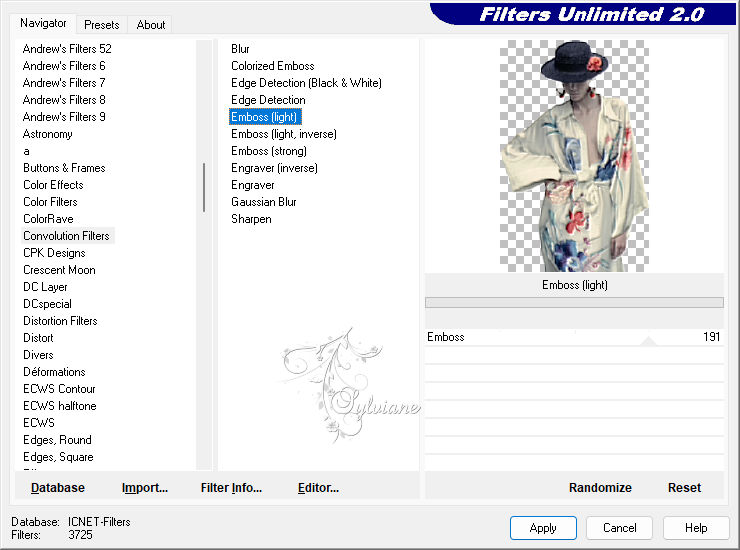This screenshot has width=740, height=550.
Task: Select the Distort category
Action: pos(38,338)
